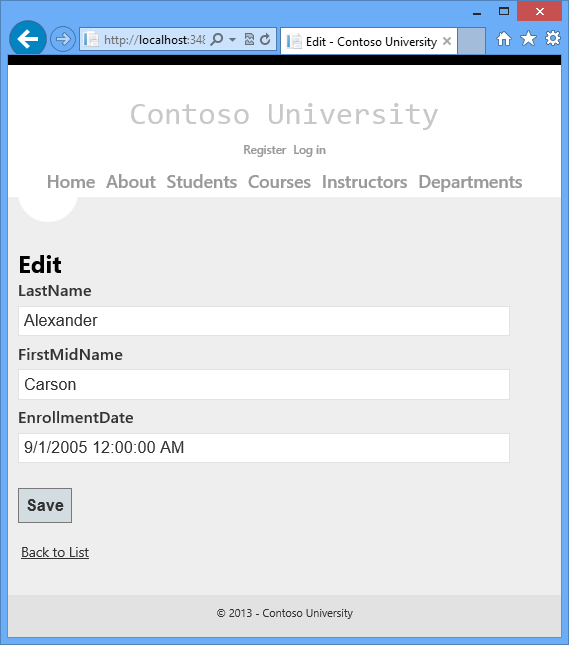
Task: Close the Edit - Contoso University tab
Action: (x=447, y=41)
